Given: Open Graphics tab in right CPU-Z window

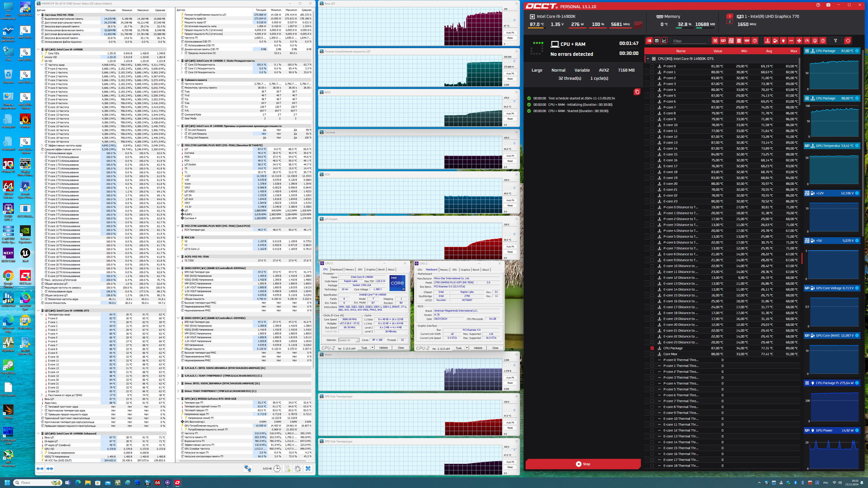Looking at the screenshot, I should [465, 270].
